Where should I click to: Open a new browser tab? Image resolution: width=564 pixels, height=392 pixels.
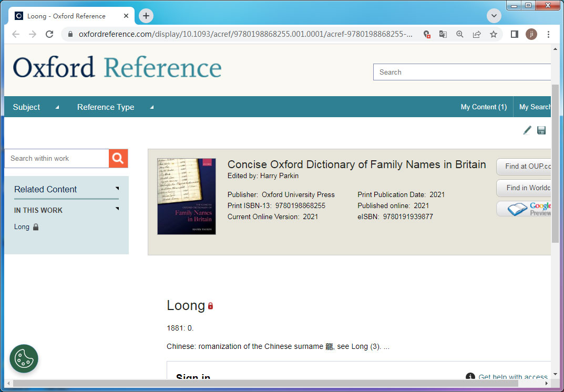(146, 16)
